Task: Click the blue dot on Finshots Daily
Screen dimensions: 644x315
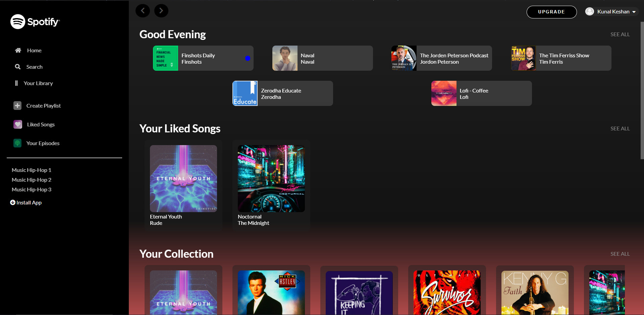Action: (248, 58)
